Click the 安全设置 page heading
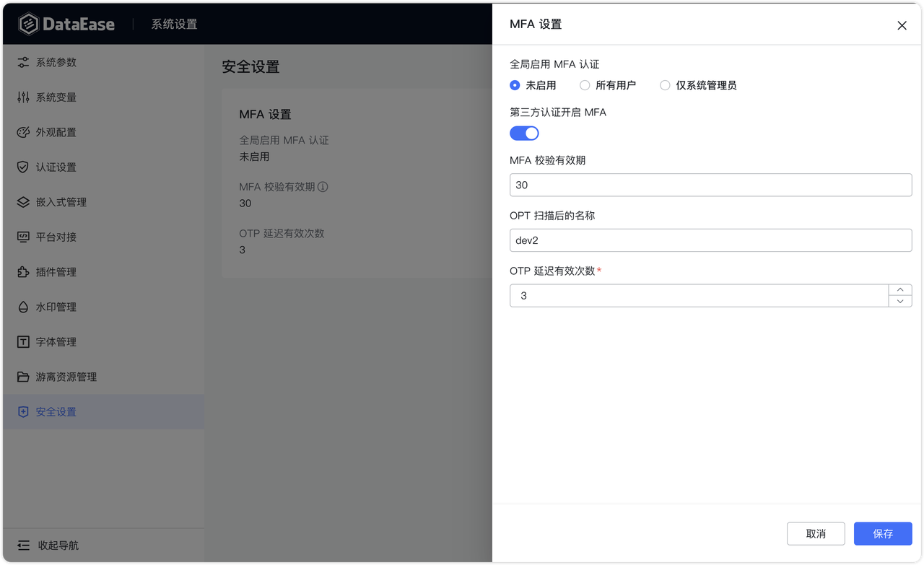 click(x=250, y=67)
